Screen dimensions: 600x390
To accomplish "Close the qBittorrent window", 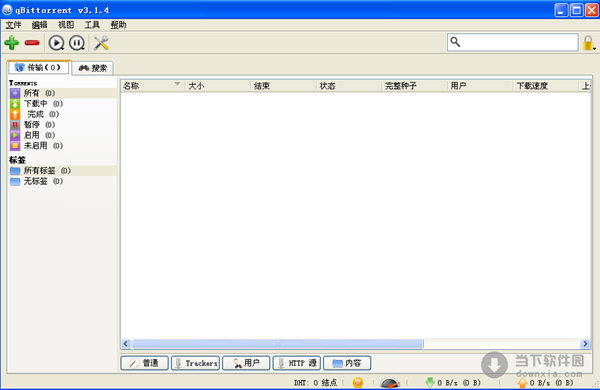I will [x=592, y=10].
